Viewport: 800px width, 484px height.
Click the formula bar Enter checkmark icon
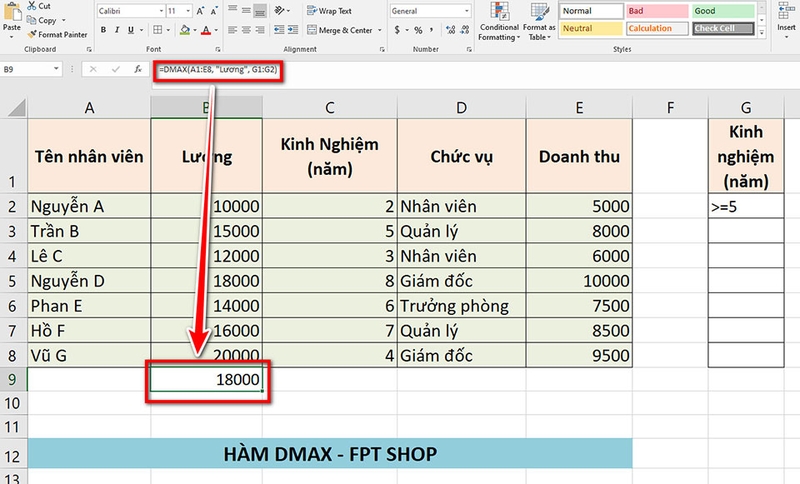tap(116, 69)
